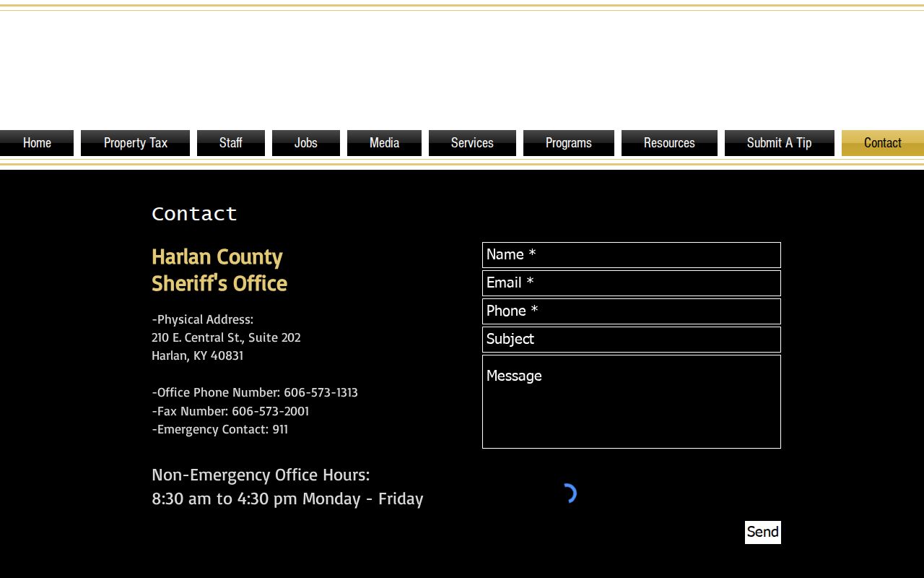Go to Property Tax page
Viewport: 924px width, 578px height.
(135, 143)
